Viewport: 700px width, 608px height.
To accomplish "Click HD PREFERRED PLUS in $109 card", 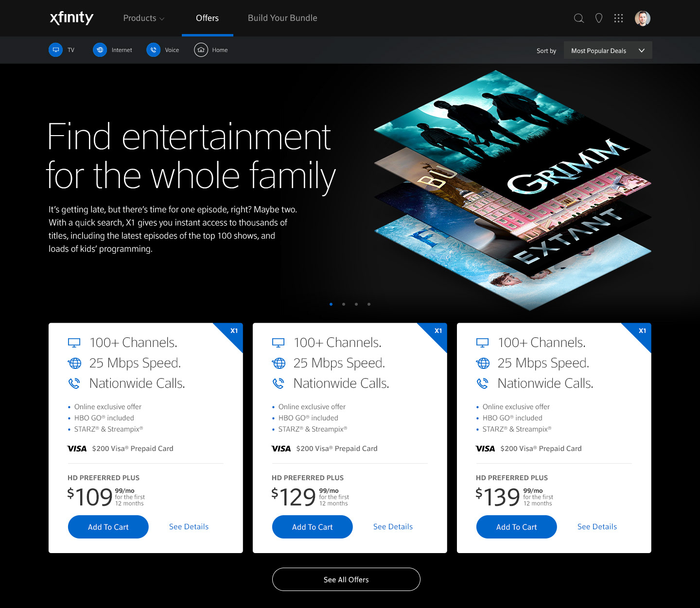I will [x=104, y=478].
